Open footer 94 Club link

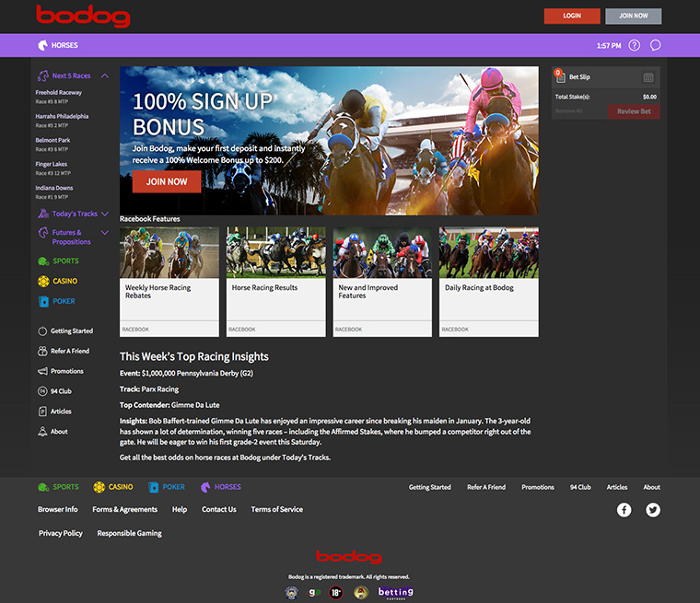pyautogui.click(x=580, y=487)
